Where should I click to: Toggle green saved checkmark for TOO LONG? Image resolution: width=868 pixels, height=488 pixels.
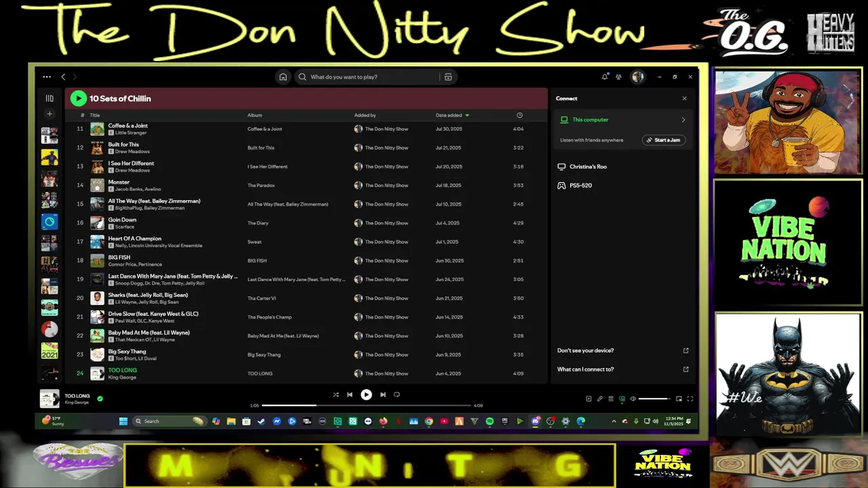[x=100, y=399]
